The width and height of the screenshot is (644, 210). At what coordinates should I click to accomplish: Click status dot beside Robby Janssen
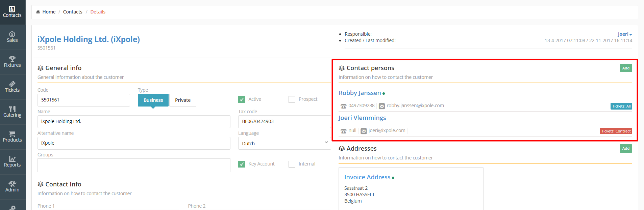[x=384, y=94]
